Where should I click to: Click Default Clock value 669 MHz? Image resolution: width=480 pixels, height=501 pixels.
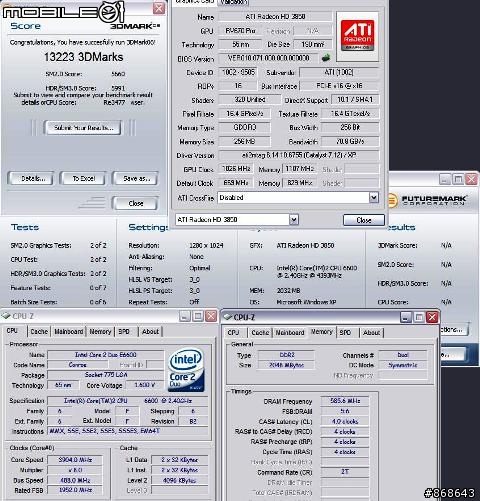click(236, 183)
